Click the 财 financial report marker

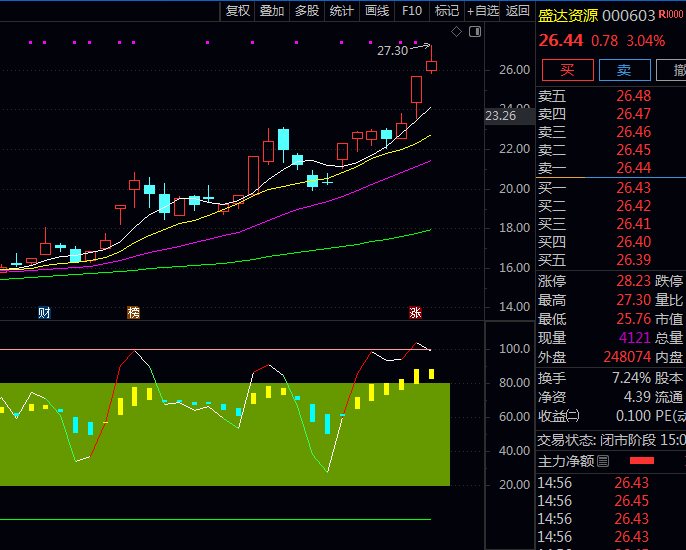[x=44, y=312]
